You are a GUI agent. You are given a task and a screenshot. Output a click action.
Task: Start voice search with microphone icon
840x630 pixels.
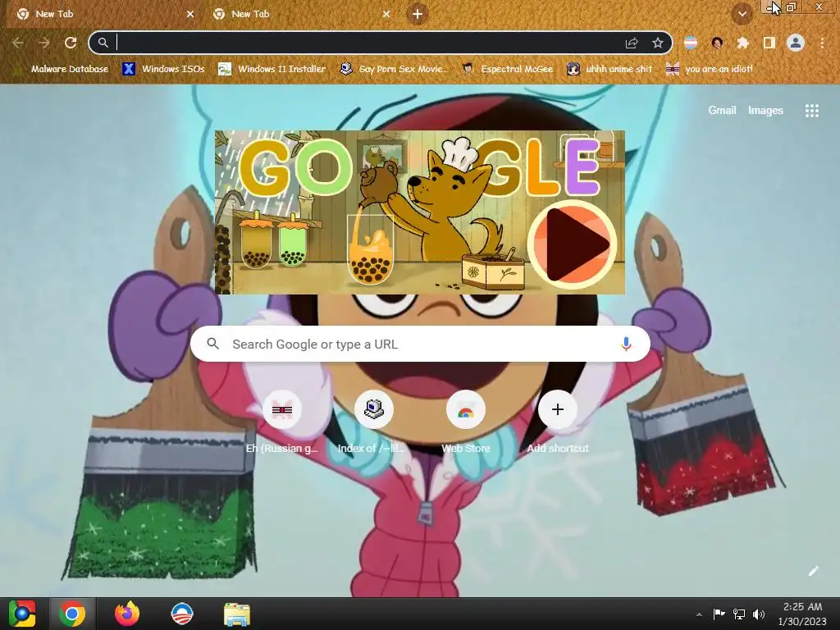click(626, 344)
